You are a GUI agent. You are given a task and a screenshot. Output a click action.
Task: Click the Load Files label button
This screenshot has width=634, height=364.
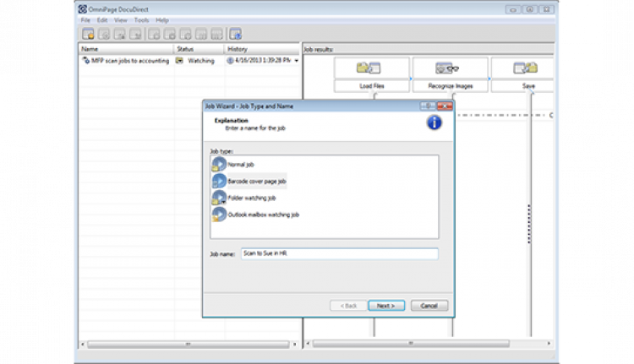[x=372, y=86]
